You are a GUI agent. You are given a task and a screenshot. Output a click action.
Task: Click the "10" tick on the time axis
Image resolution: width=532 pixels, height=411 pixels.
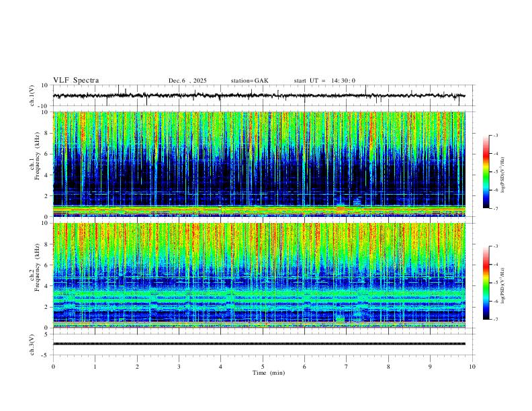pyautogui.click(x=472, y=367)
